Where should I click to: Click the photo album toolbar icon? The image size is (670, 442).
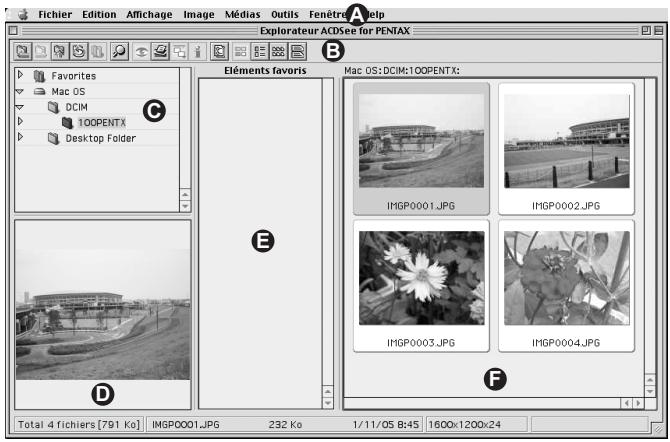[x=219, y=51]
